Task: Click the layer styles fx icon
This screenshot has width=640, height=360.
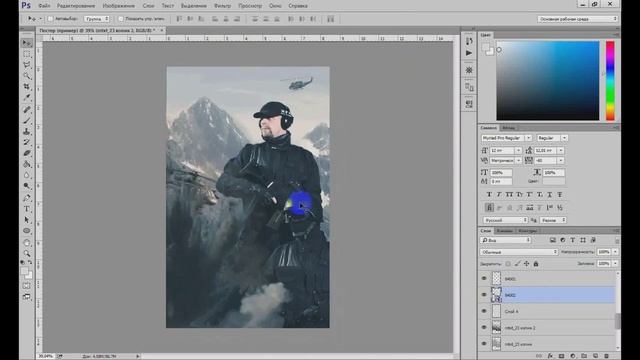Action: [550, 356]
